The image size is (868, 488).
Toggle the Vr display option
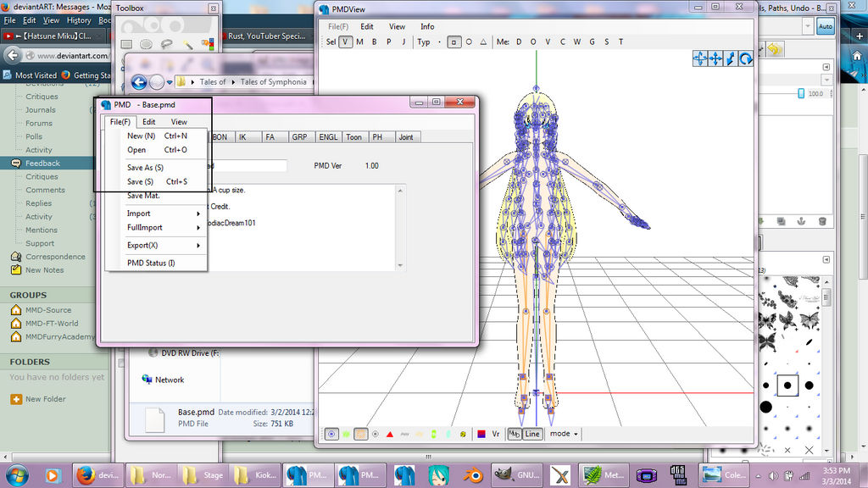pyautogui.click(x=496, y=434)
